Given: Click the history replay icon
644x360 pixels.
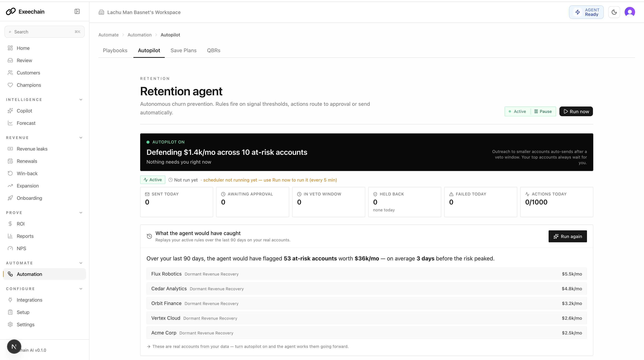Looking at the screenshot, I should (149, 236).
